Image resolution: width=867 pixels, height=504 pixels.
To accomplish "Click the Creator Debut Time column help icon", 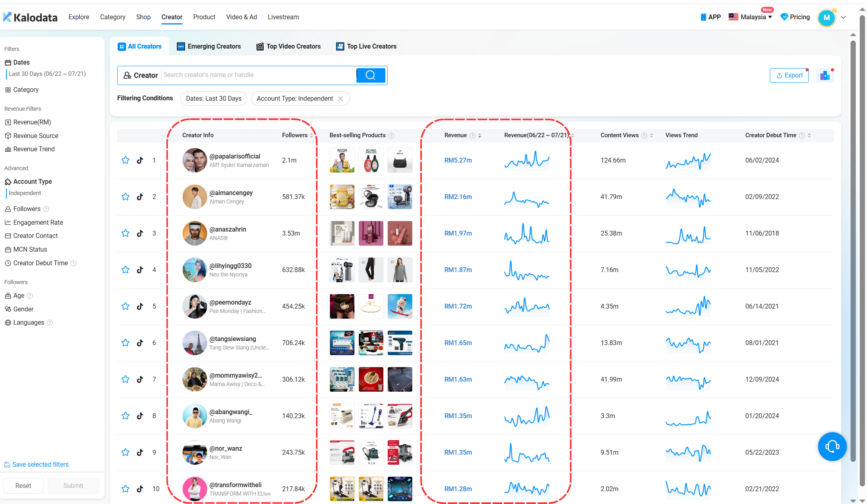I will tap(802, 136).
